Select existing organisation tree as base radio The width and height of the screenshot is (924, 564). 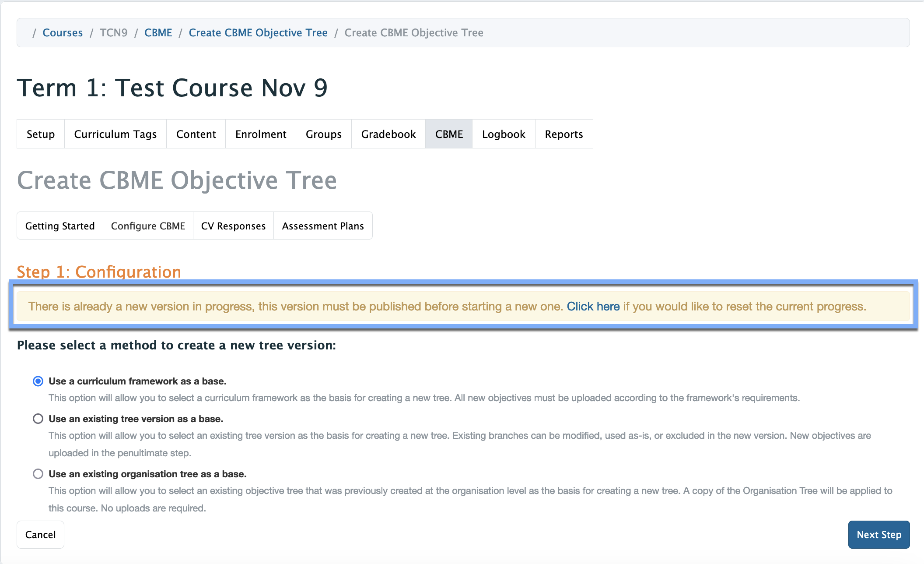tap(38, 474)
